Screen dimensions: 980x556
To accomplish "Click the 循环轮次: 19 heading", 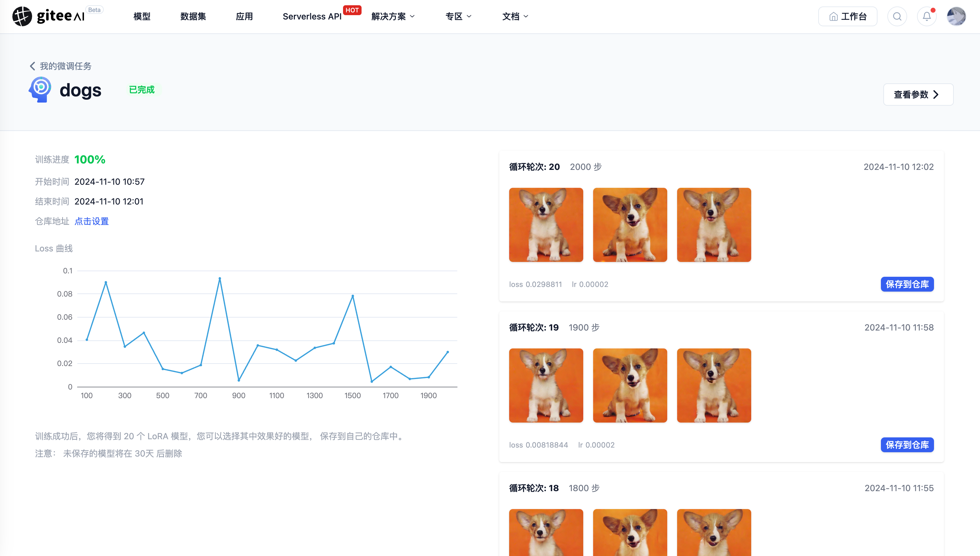I will 534,327.
